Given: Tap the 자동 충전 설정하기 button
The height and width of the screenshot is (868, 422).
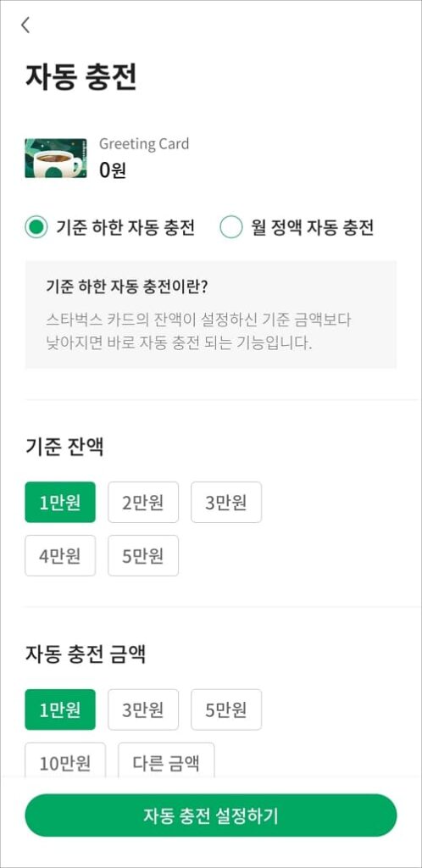Looking at the screenshot, I should 211,815.
